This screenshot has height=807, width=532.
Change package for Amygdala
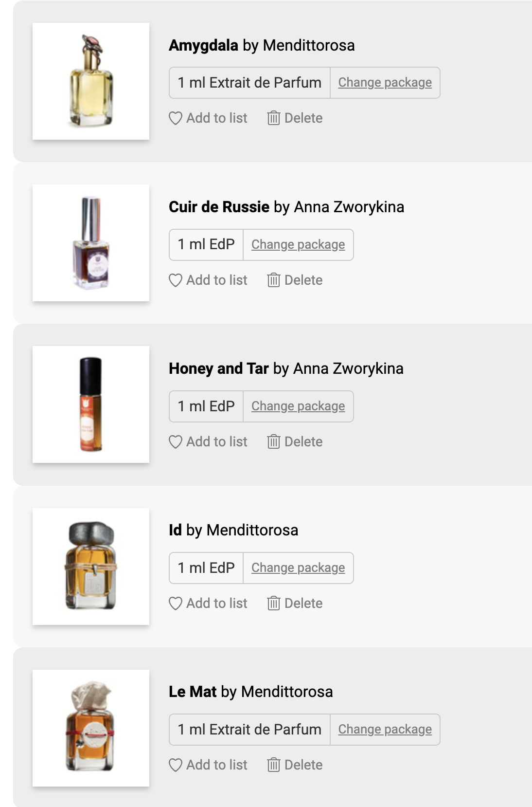[385, 83]
